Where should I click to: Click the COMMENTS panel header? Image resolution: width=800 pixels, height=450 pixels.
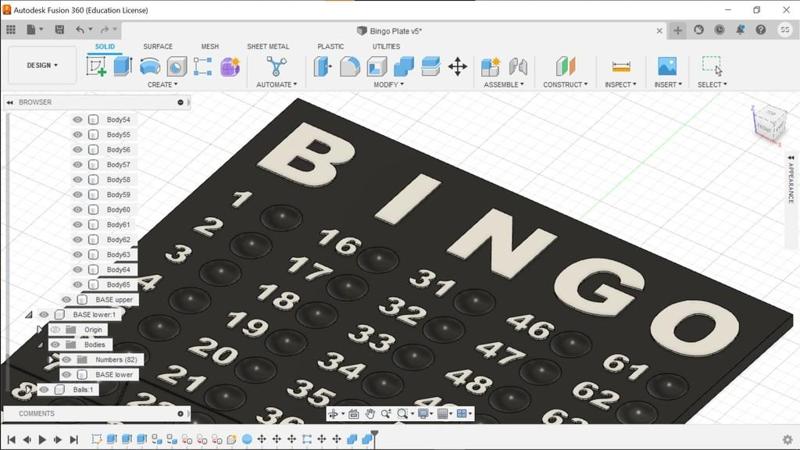[x=37, y=413]
